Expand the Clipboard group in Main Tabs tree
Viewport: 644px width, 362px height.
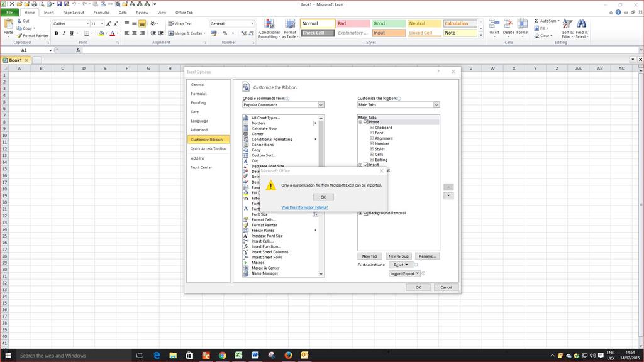coord(372,128)
